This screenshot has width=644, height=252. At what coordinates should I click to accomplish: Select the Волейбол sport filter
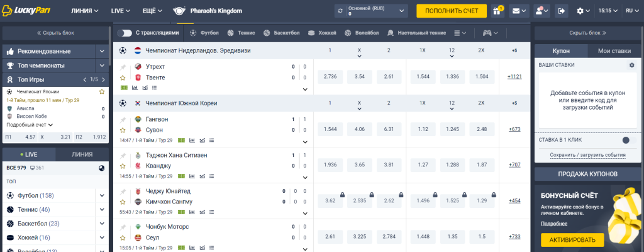pos(362,33)
